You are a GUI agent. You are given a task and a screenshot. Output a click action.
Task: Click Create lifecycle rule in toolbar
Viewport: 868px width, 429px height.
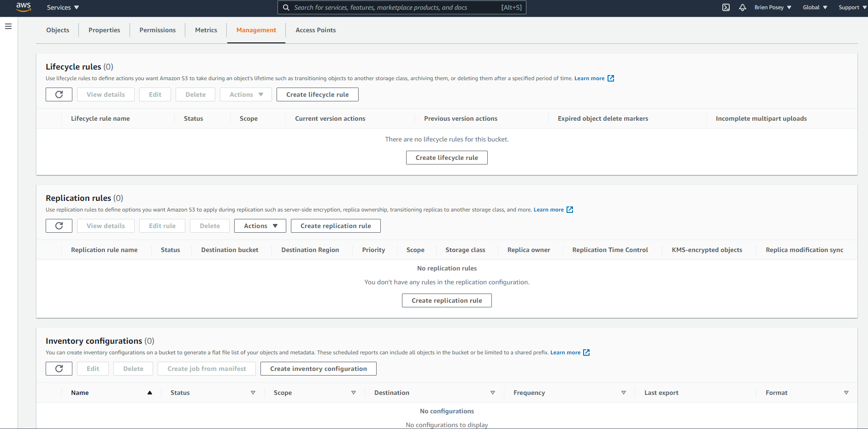point(317,94)
